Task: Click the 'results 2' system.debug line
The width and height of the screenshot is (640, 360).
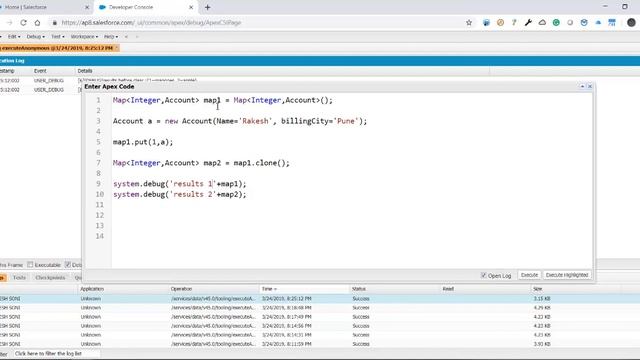Action: pyautogui.click(x=180, y=194)
